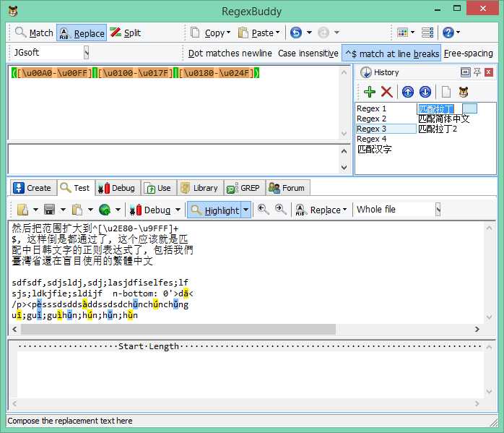Open the Forum tab
The width and height of the screenshot is (504, 433).
coord(287,188)
